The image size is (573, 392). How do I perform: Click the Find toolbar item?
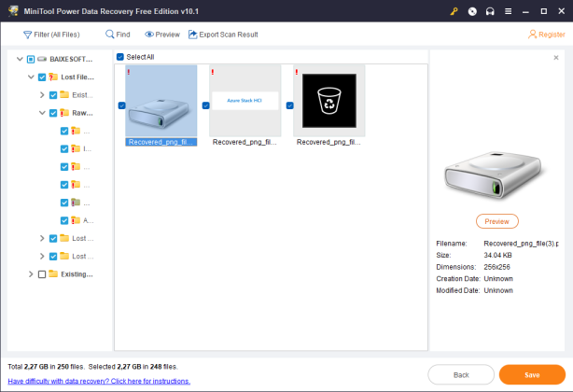[118, 35]
